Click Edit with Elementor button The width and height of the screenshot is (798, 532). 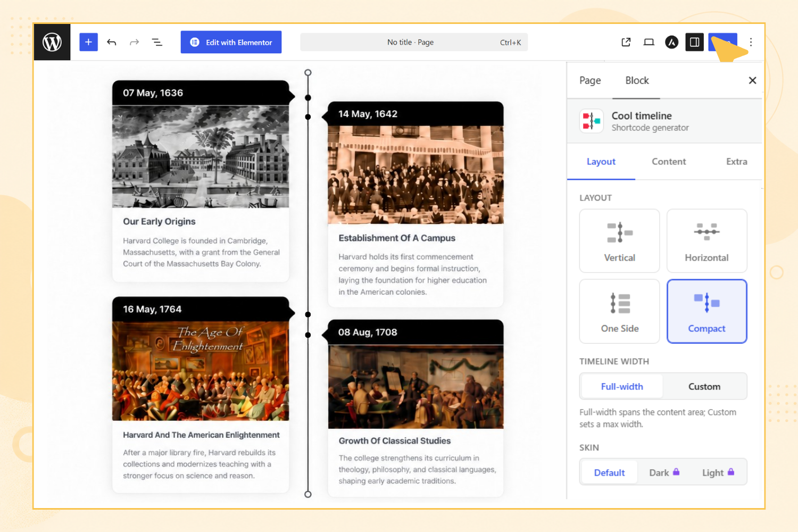(231, 42)
